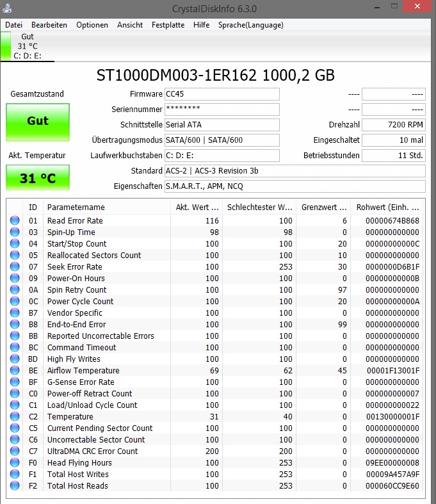Image resolution: width=436 pixels, height=504 pixels.
Task: Click the blue status orb for Total Host Reads
Action: (x=15, y=485)
